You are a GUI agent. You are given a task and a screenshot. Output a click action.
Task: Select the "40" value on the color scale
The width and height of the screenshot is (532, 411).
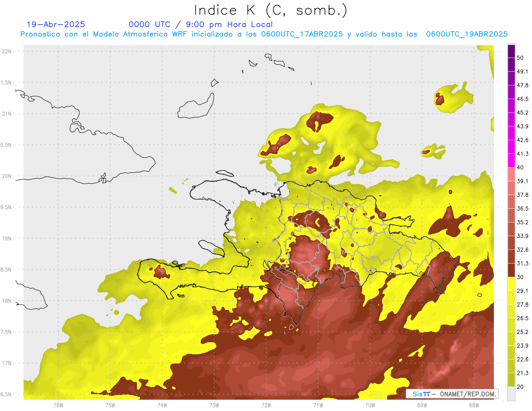click(520, 168)
